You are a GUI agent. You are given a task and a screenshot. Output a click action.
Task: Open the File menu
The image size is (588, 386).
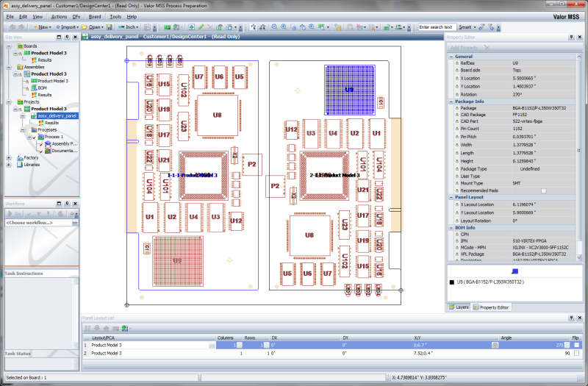(x=10, y=16)
